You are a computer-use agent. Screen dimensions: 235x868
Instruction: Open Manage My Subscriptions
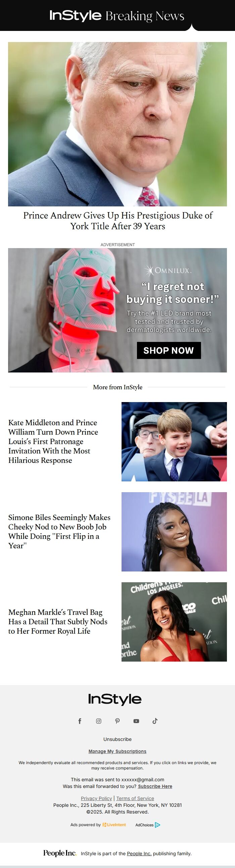[x=117, y=751]
